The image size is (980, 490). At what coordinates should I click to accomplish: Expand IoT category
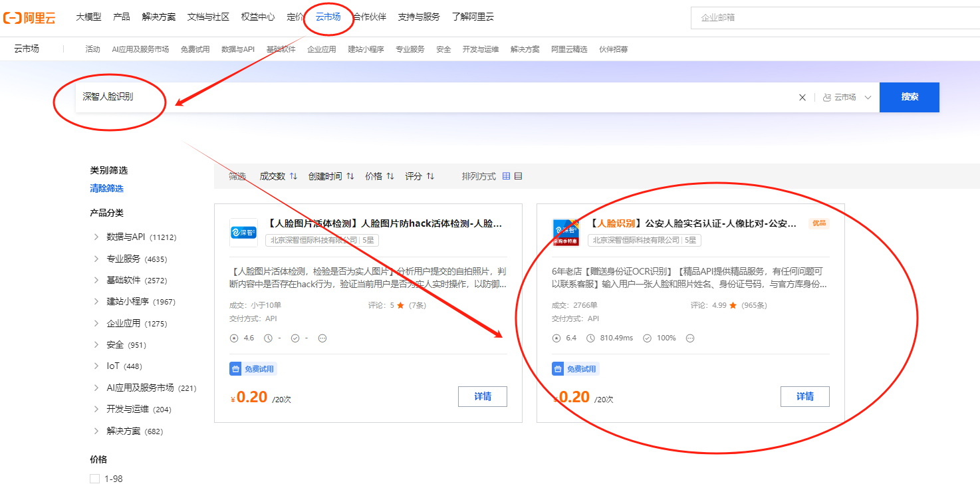(x=97, y=366)
